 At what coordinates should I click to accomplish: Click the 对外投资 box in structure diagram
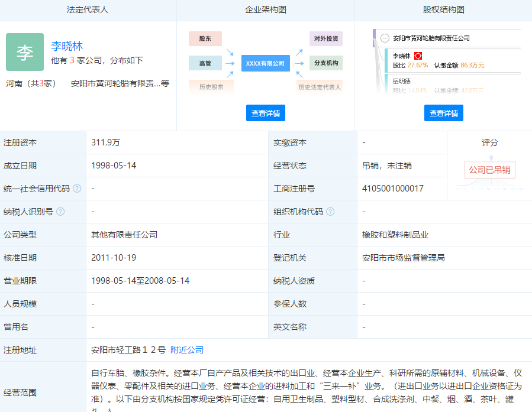[x=326, y=38]
